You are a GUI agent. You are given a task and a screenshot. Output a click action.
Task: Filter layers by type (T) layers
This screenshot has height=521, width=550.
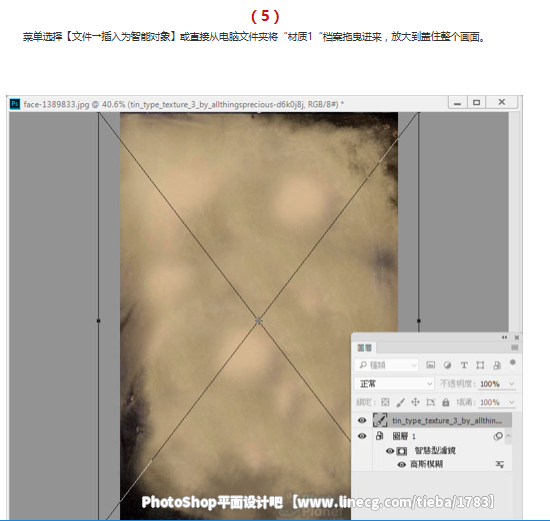[464, 365]
